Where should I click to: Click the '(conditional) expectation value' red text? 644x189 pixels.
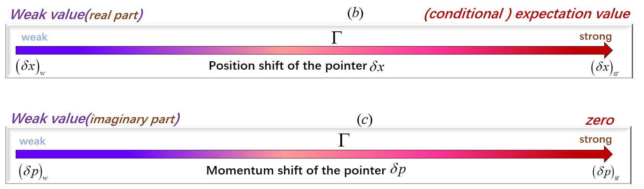click(527, 14)
